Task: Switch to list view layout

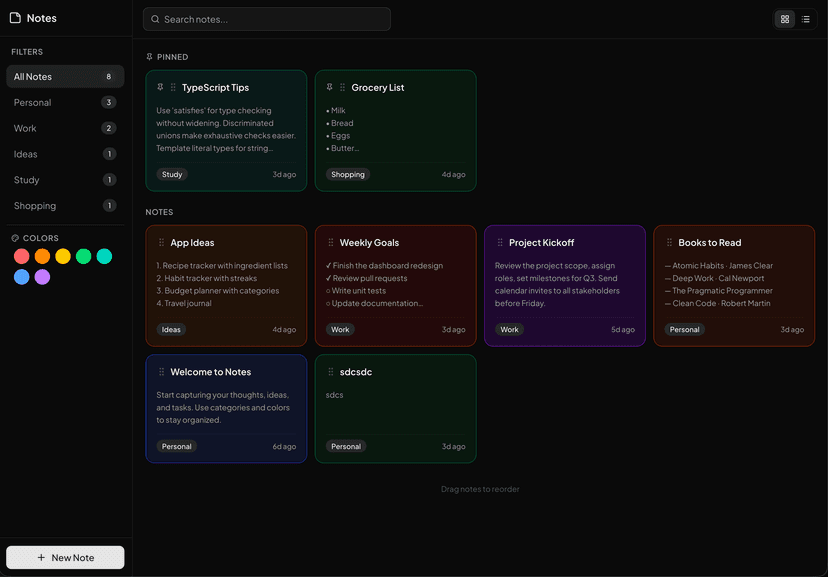Action: pos(806,19)
